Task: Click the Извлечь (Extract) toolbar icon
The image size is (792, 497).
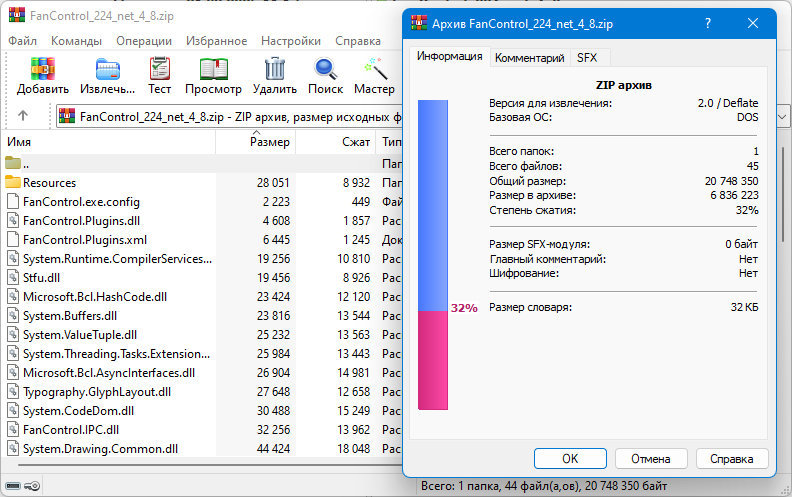Action: 108,69
